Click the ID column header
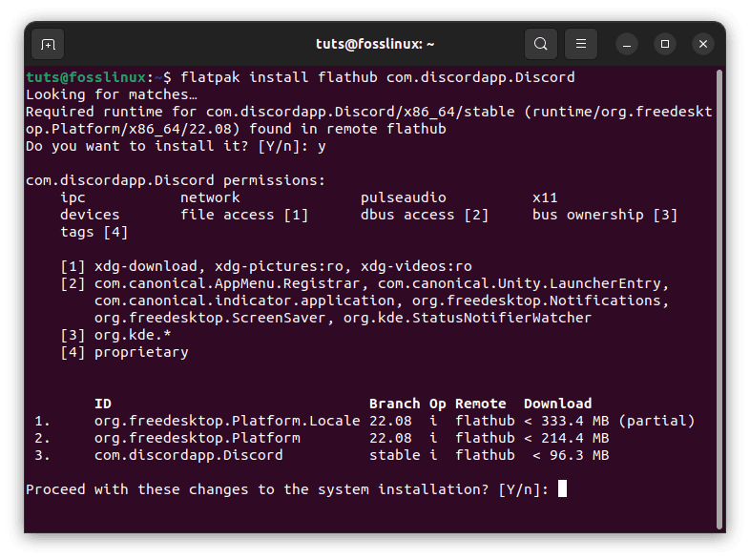Viewport: 750px width, 560px height. point(103,404)
